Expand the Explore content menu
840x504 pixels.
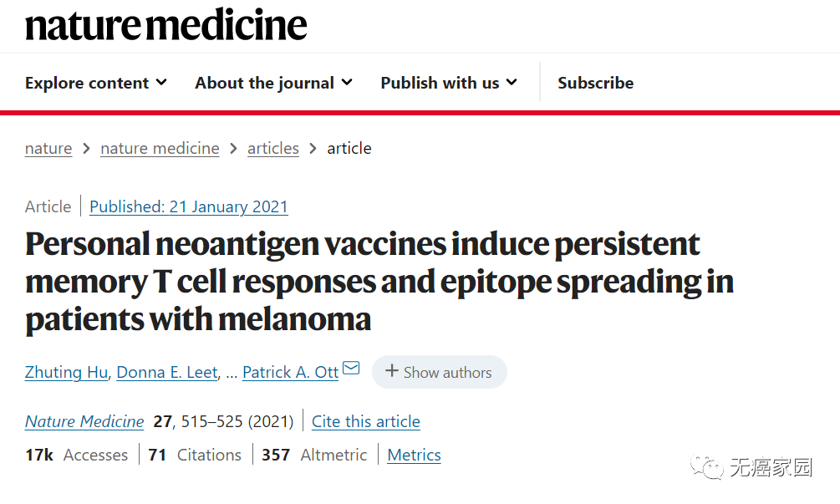tap(96, 83)
